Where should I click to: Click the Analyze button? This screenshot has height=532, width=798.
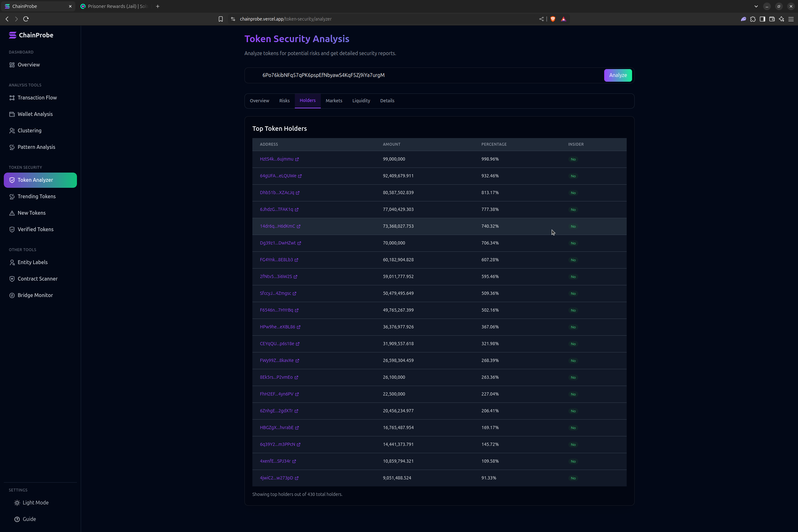coord(618,75)
